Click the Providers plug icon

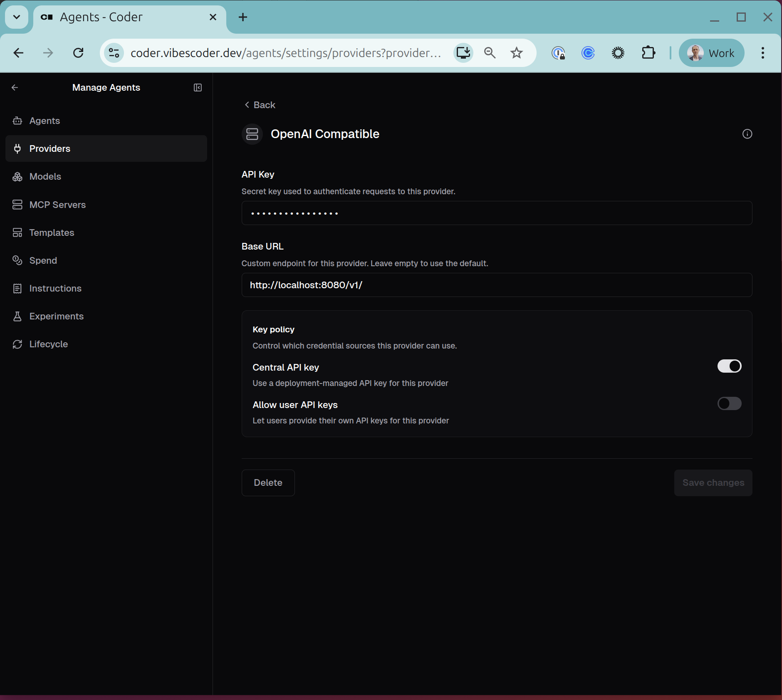[x=17, y=148]
